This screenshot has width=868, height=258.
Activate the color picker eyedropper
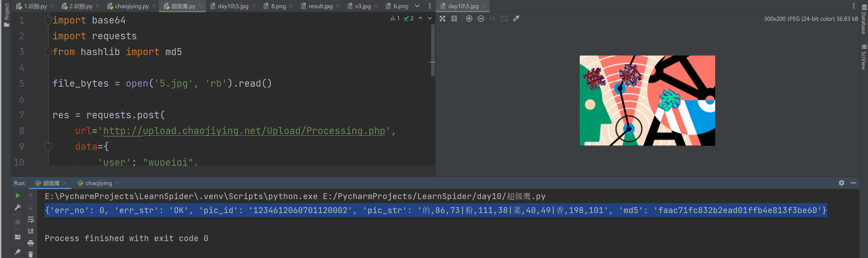(x=516, y=19)
